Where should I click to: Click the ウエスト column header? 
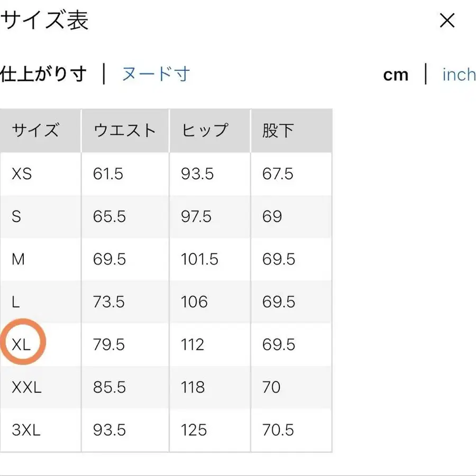[x=124, y=130]
